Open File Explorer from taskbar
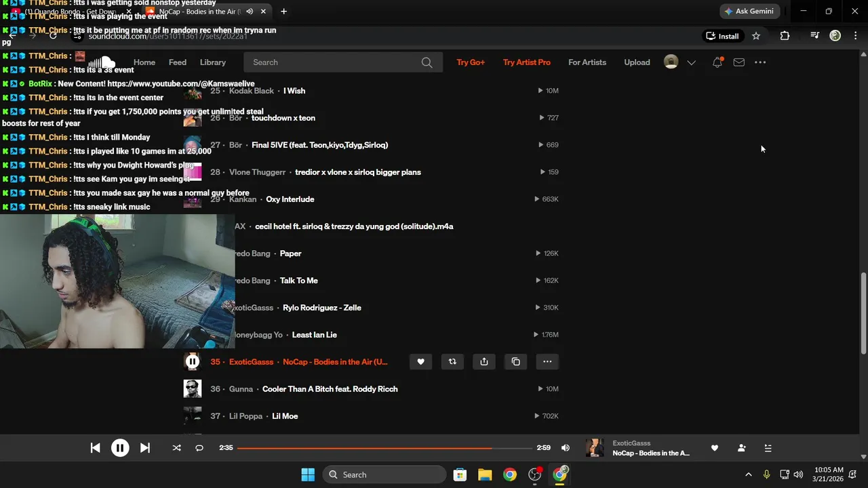 (485, 474)
